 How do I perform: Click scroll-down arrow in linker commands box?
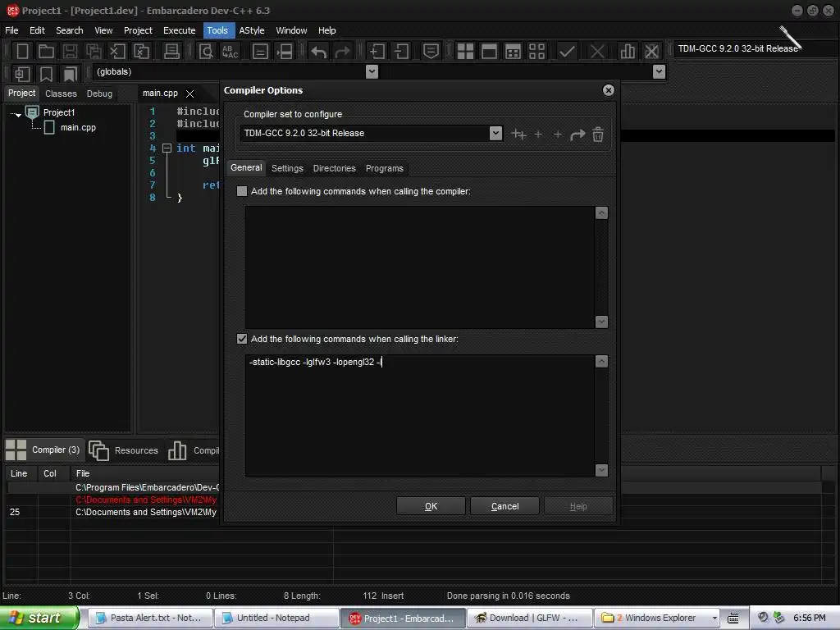[601, 470]
